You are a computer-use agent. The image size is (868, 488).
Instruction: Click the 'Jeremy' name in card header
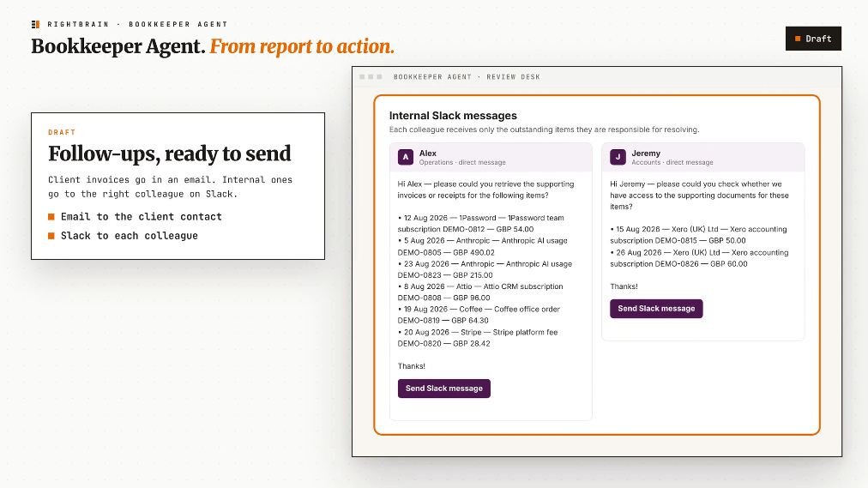[x=646, y=154]
